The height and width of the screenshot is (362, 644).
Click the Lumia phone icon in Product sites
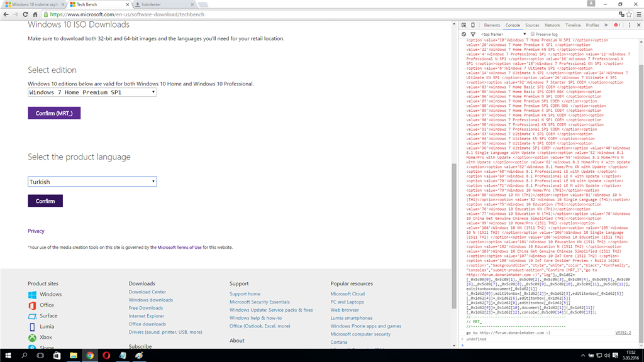click(32, 327)
